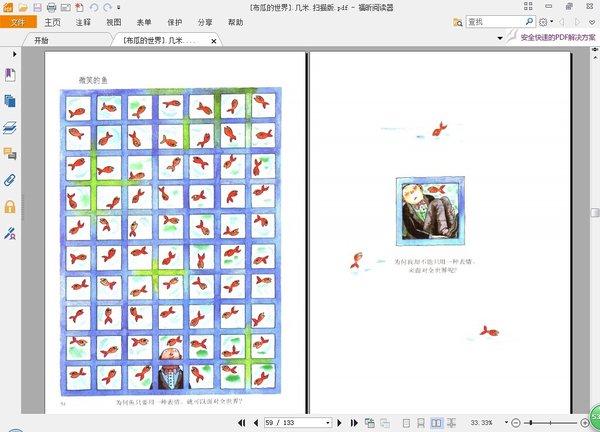Open search settings gear icon
600x432 pixels.
coord(543,22)
